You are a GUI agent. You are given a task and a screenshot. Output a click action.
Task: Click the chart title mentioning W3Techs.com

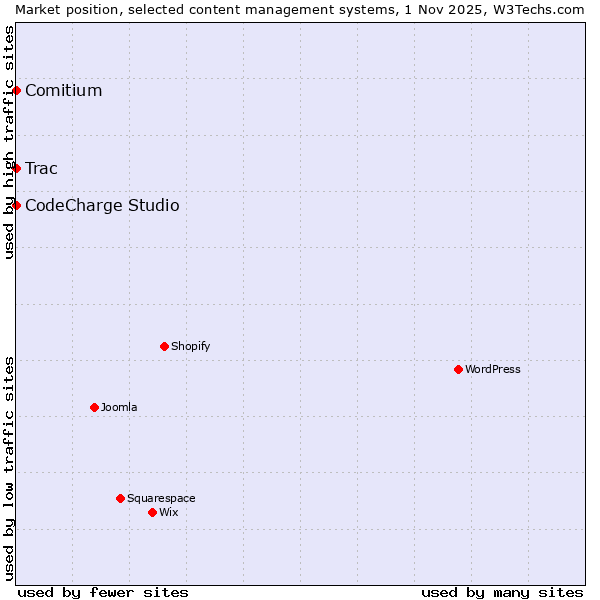300,9
